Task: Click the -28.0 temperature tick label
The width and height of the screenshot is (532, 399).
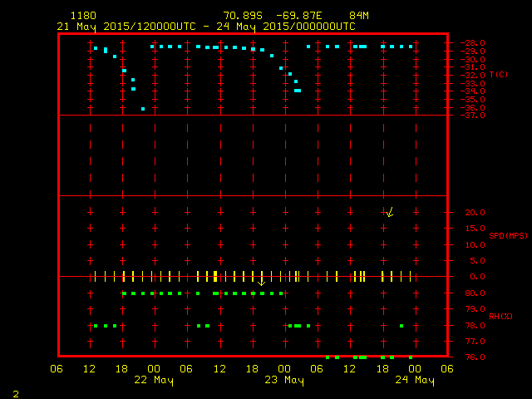Action: pyautogui.click(x=470, y=42)
